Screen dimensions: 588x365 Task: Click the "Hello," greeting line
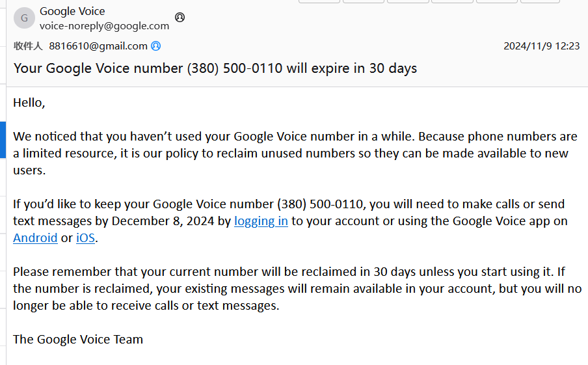pyautogui.click(x=29, y=102)
